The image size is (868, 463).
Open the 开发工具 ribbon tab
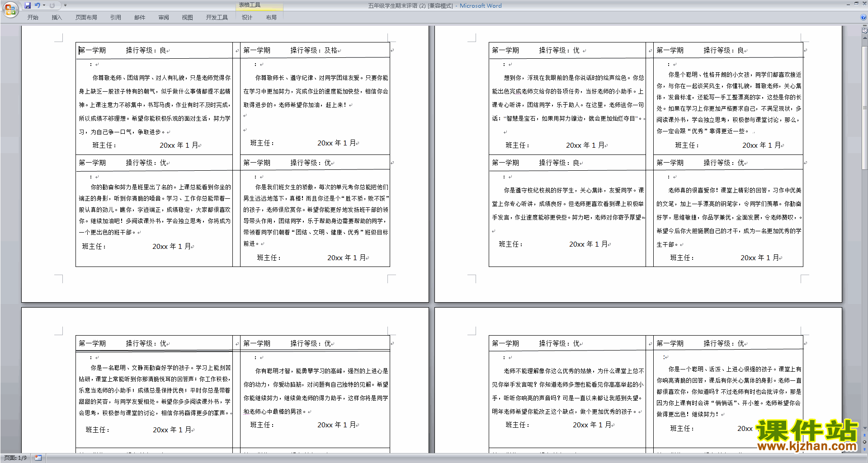[217, 18]
